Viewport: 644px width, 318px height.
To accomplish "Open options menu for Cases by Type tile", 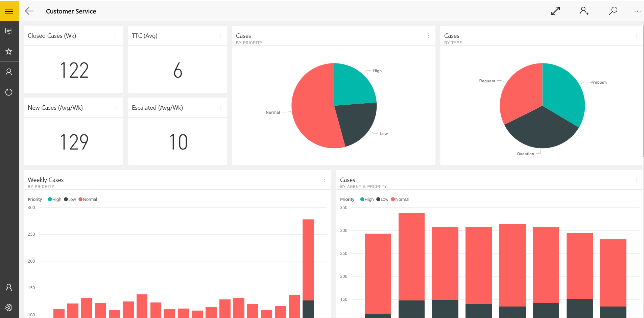I will coord(637,35).
